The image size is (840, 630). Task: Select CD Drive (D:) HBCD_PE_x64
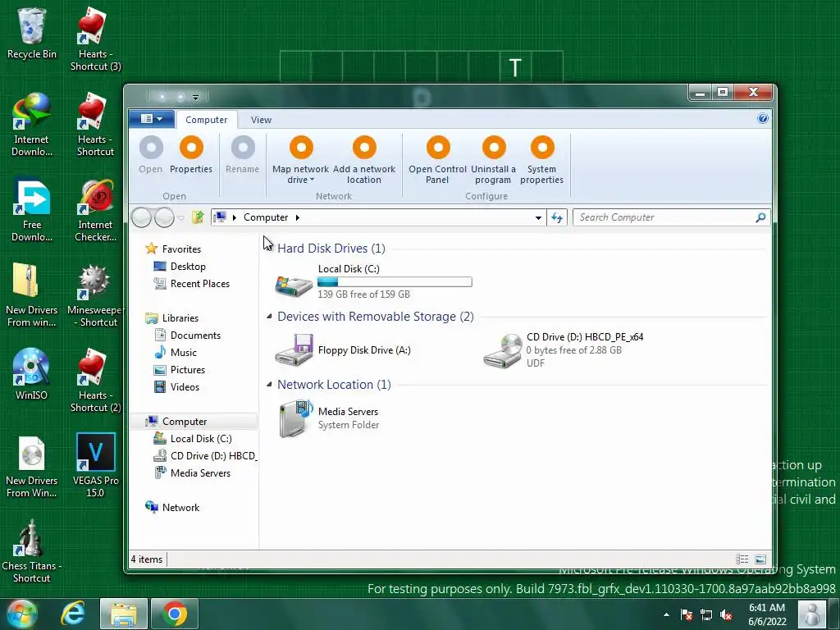564,350
